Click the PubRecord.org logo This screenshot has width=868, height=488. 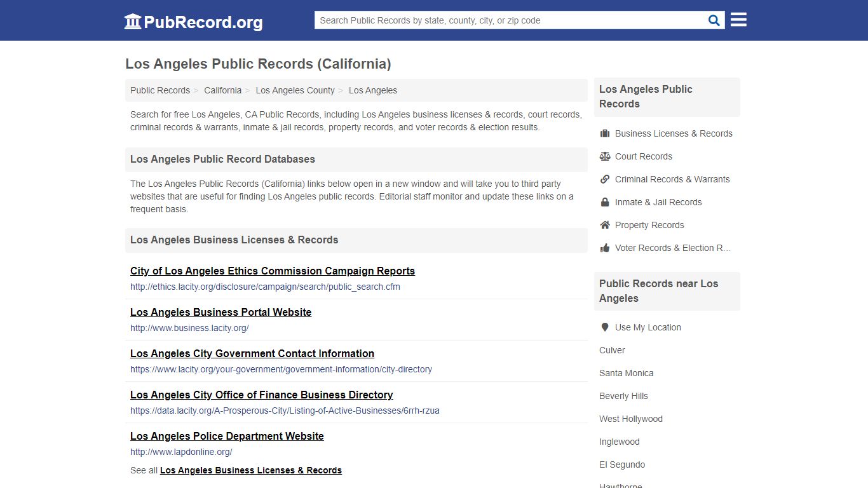[x=193, y=22]
